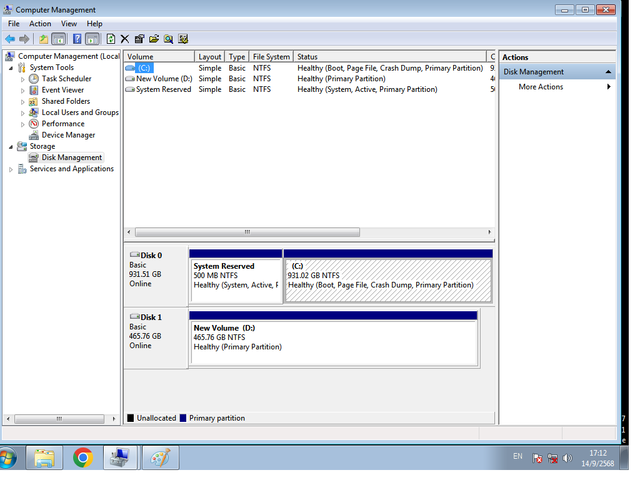The width and height of the screenshot is (640, 480).
Task: Select New Volume (D:) 465.76 GB partition
Action: (333, 339)
